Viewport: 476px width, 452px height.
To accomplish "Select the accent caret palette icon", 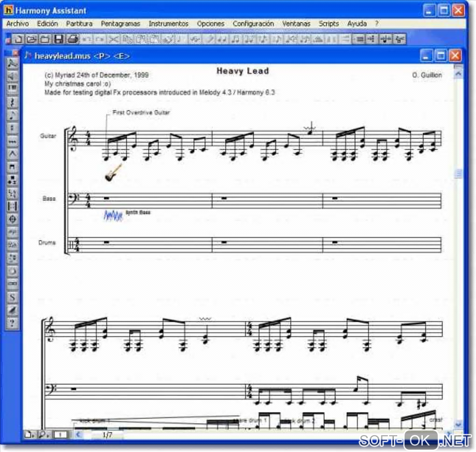I will 12,154.
